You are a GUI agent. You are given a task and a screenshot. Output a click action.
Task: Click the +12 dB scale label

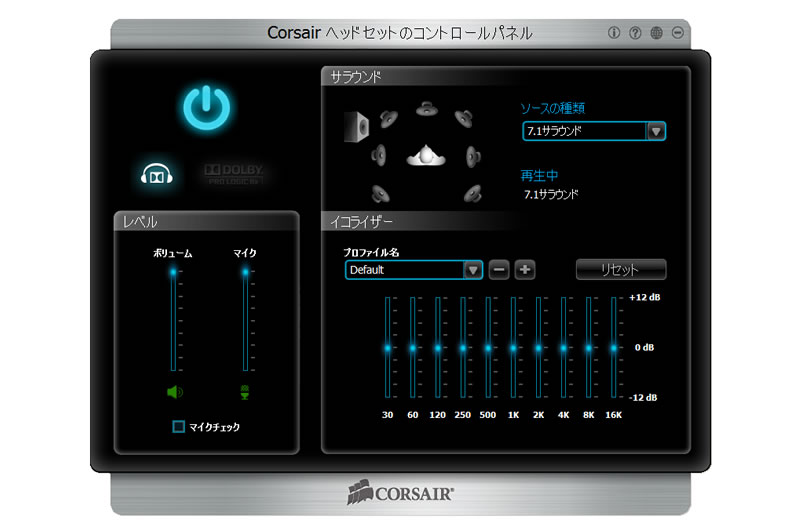(645, 298)
